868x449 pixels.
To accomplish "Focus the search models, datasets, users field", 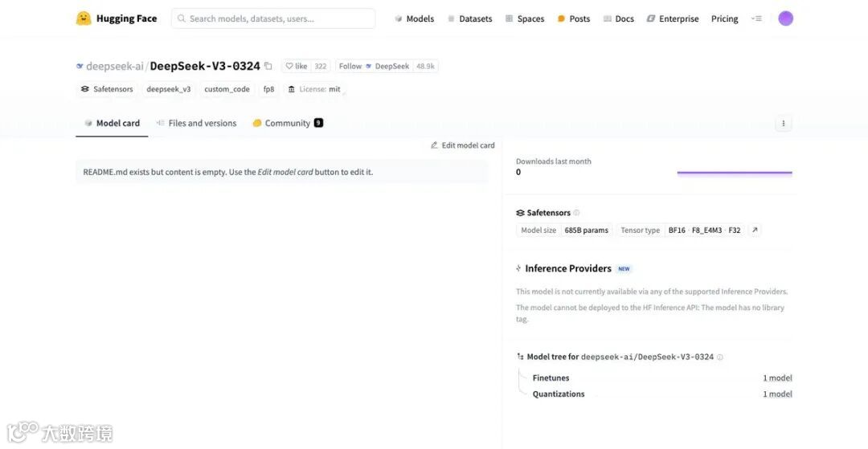I will pos(273,18).
